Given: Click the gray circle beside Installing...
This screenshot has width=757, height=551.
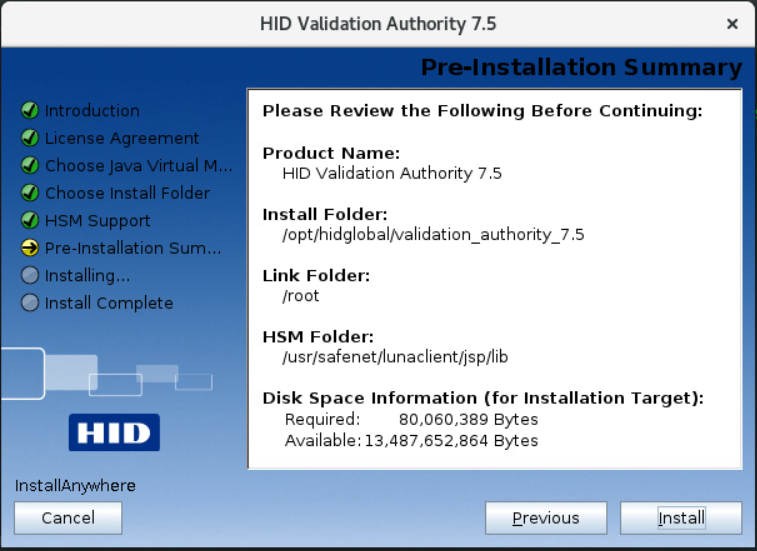Looking at the screenshot, I should (30, 275).
